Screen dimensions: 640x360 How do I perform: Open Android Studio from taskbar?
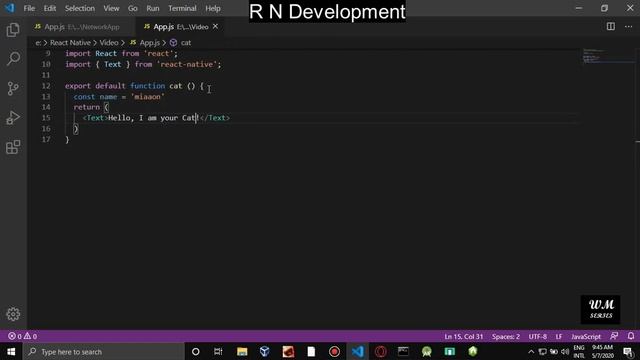pyautogui.click(x=427, y=351)
